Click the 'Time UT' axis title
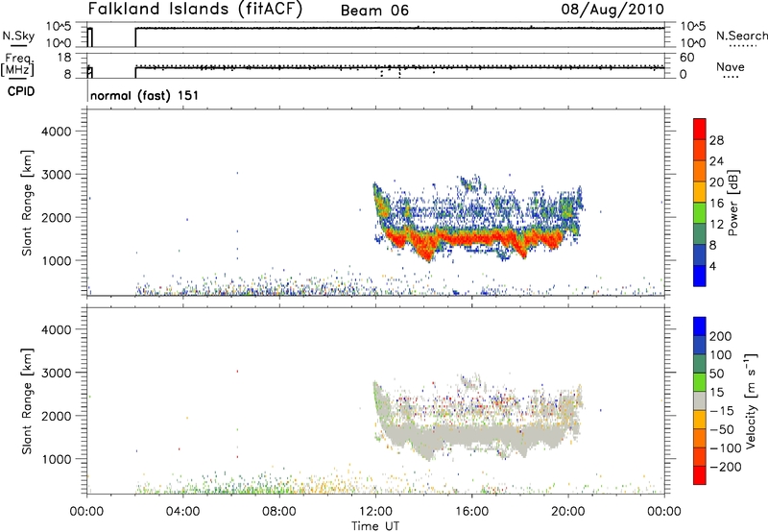Image resolution: width=768 pixels, height=532 pixels. click(x=375, y=526)
